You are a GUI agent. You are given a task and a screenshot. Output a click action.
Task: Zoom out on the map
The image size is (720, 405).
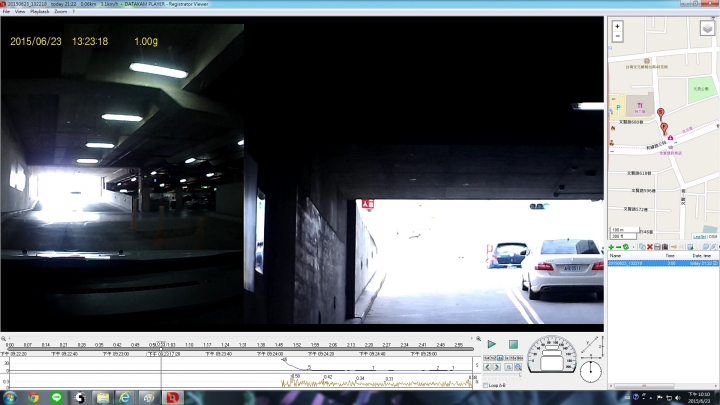617,36
